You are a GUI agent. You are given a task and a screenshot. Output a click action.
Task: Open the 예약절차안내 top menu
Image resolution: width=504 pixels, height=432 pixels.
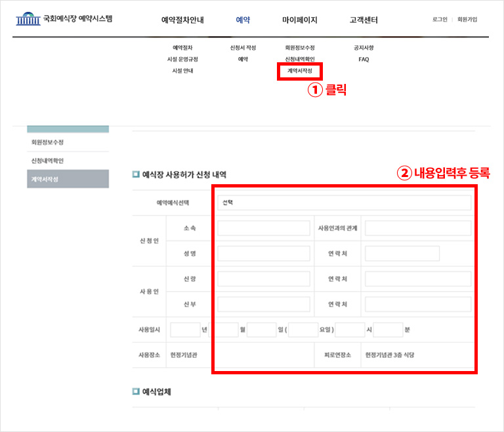pyautogui.click(x=182, y=20)
